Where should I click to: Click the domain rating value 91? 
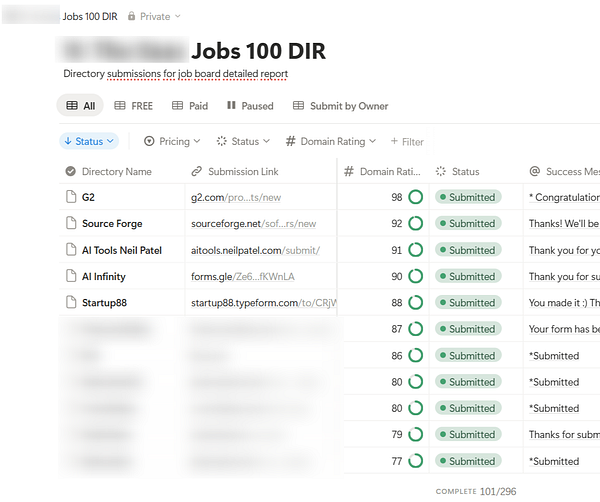[x=397, y=250]
